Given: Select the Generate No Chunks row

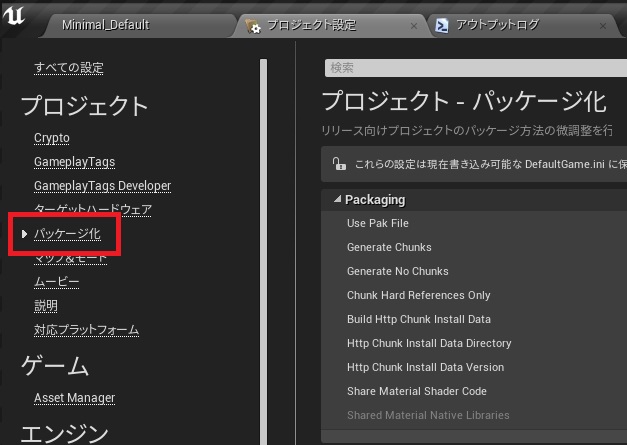Looking at the screenshot, I should click(x=474, y=271).
